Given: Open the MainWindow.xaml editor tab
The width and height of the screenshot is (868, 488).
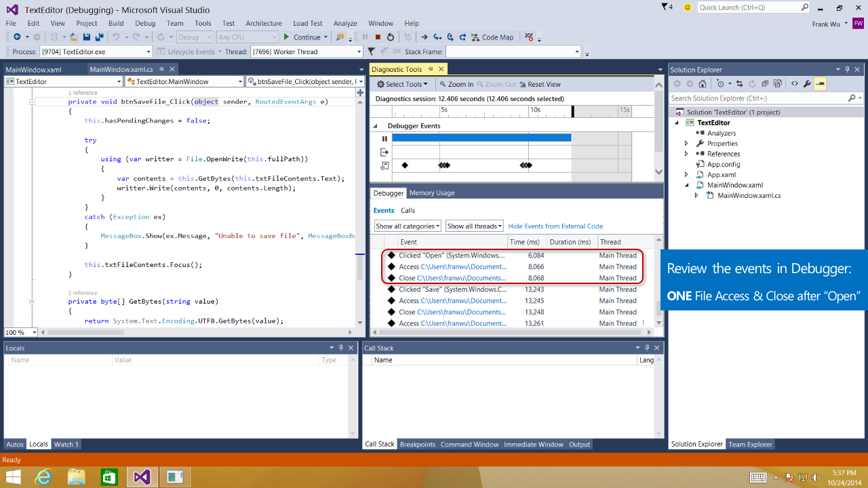Looking at the screenshot, I should (33, 69).
